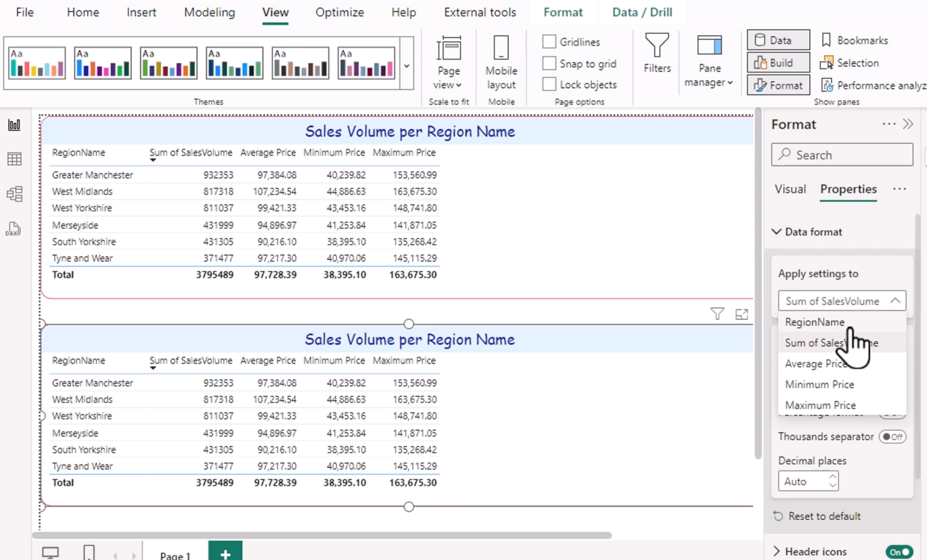
Task: Open the External tools tab
Action: click(480, 12)
